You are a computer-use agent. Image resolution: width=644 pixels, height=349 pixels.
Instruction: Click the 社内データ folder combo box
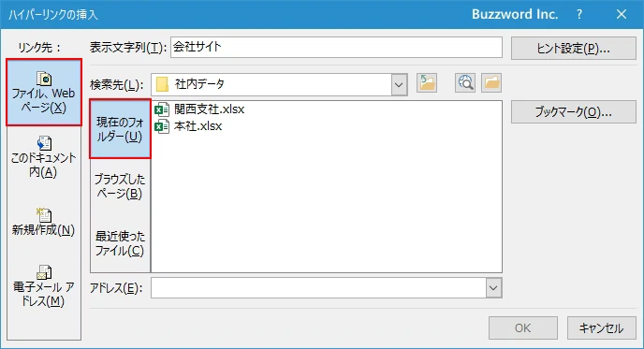coord(279,84)
